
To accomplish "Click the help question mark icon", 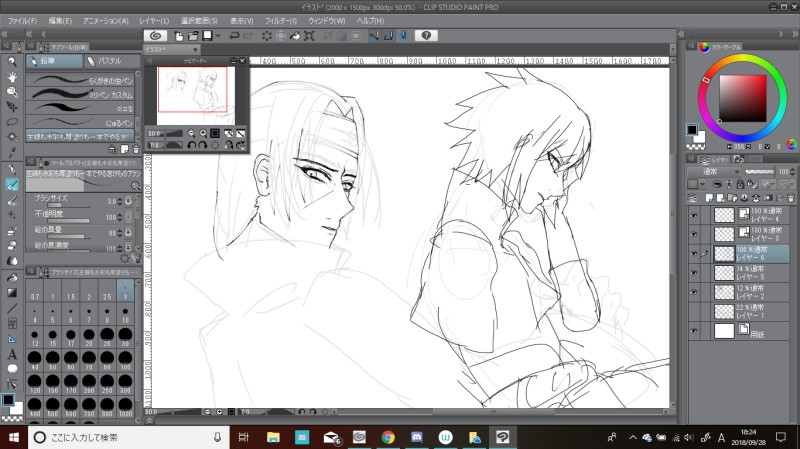I will (425, 35).
